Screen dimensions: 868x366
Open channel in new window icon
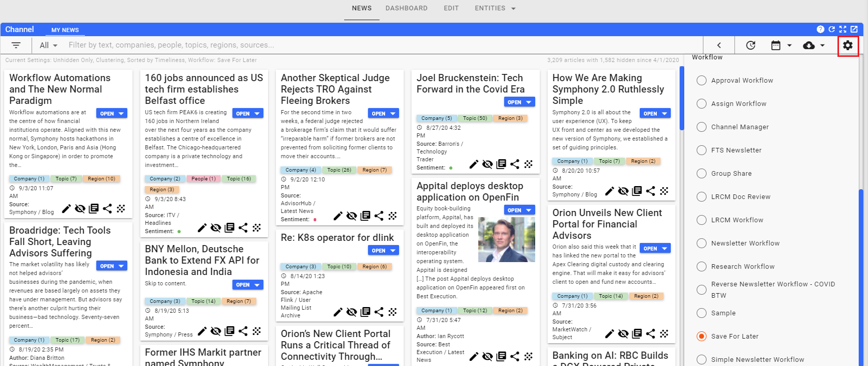pyautogui.click(x=854, y=29)
